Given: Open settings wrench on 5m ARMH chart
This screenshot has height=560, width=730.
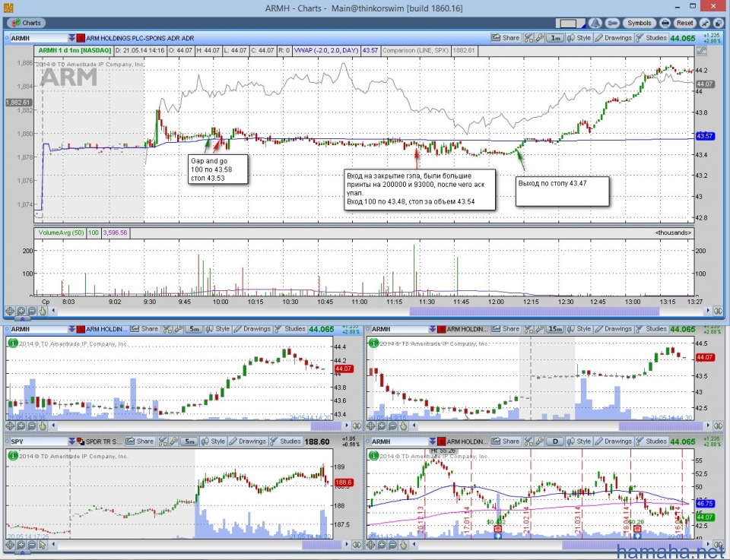Looking at the screenshot, I should pyautogui.click(x=178, y=329).
